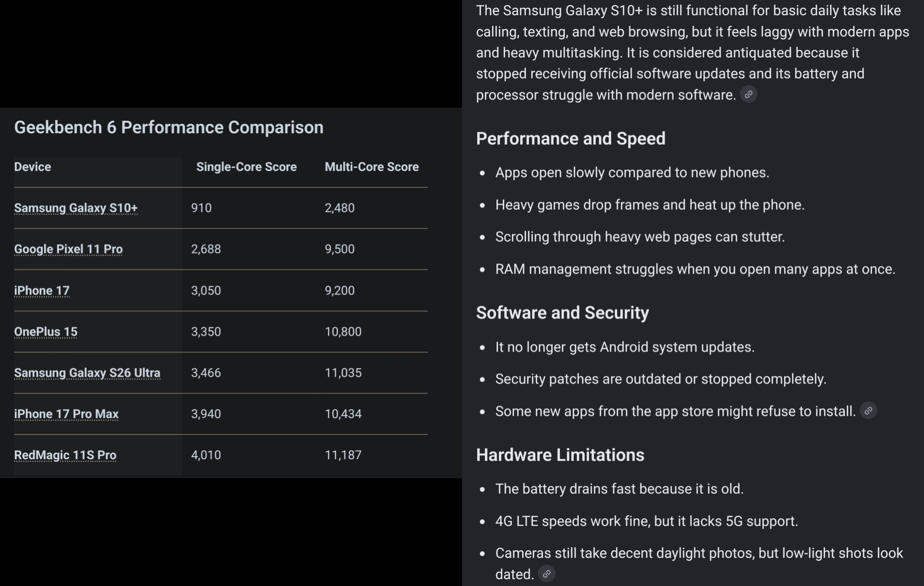Click the 4,010 single-core score cell

click(x=206, y=455)
